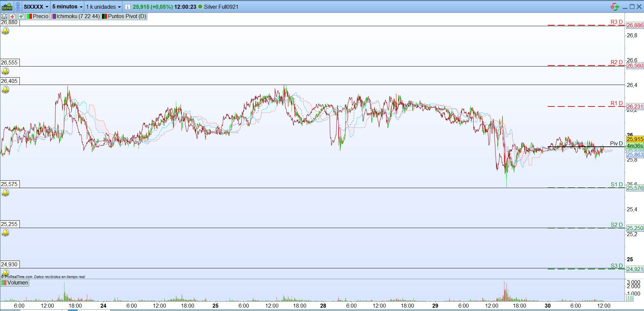This screenshot has height=311, width=644.
Task: Click the red-green buy/sell arrows icon
Action: pyautogui.click(x=615, y=7)
